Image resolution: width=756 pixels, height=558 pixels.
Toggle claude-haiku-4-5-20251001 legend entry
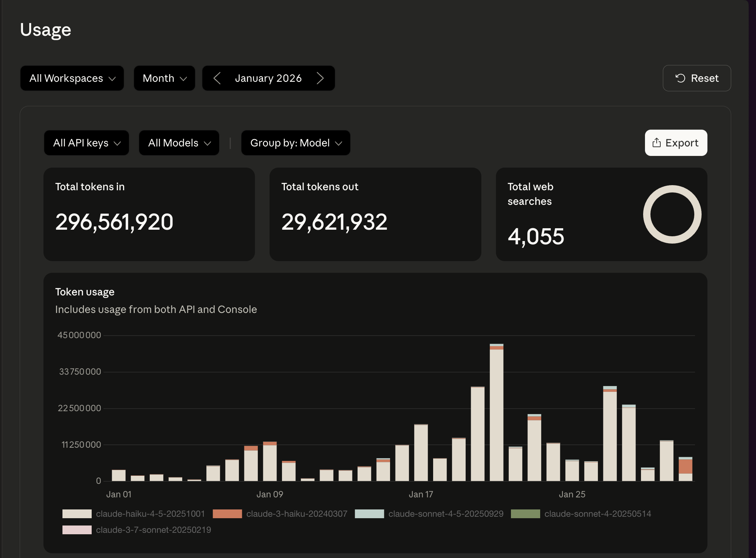[150, 514]
